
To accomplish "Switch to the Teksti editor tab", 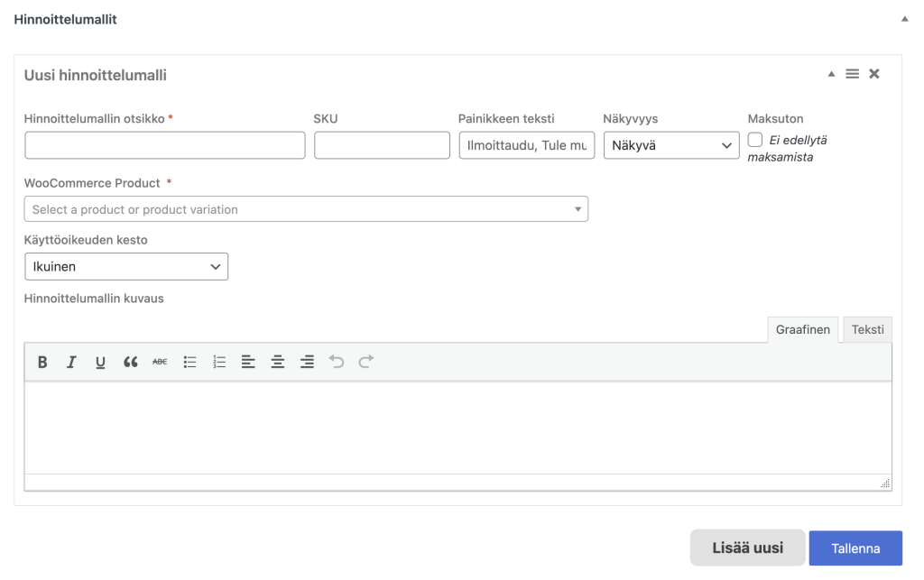I will (867, 329).
